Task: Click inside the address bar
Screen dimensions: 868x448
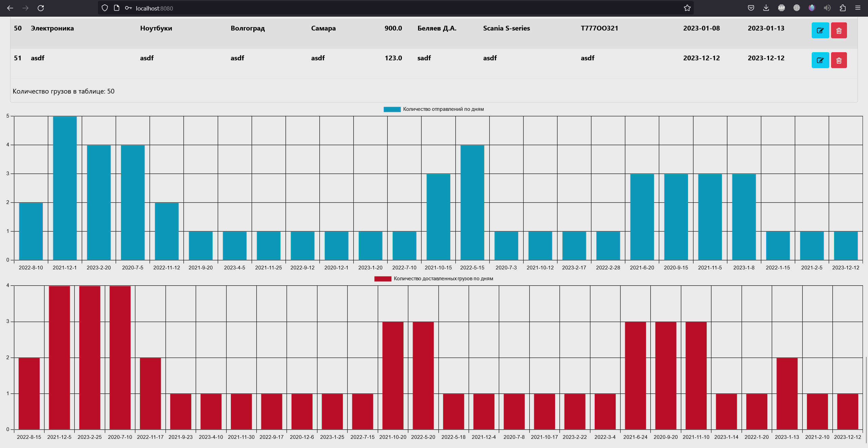Action: (237, 8)
